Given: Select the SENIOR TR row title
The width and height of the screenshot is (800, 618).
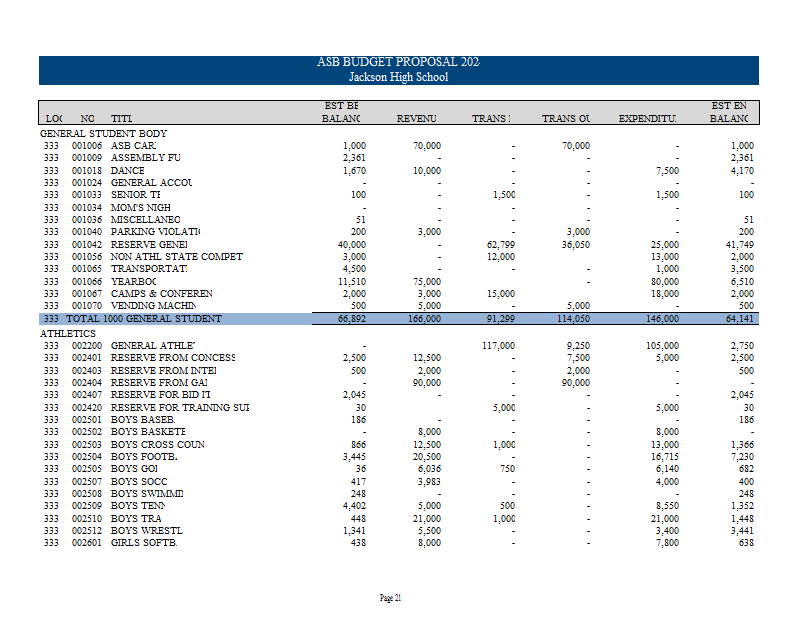Looking at the screenshot, I should tap(136, 195).
